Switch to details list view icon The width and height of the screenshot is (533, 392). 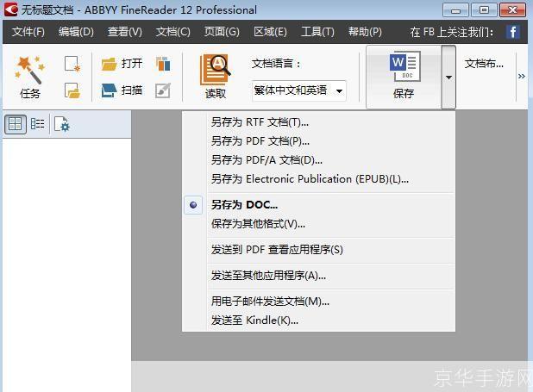(37, 124)
